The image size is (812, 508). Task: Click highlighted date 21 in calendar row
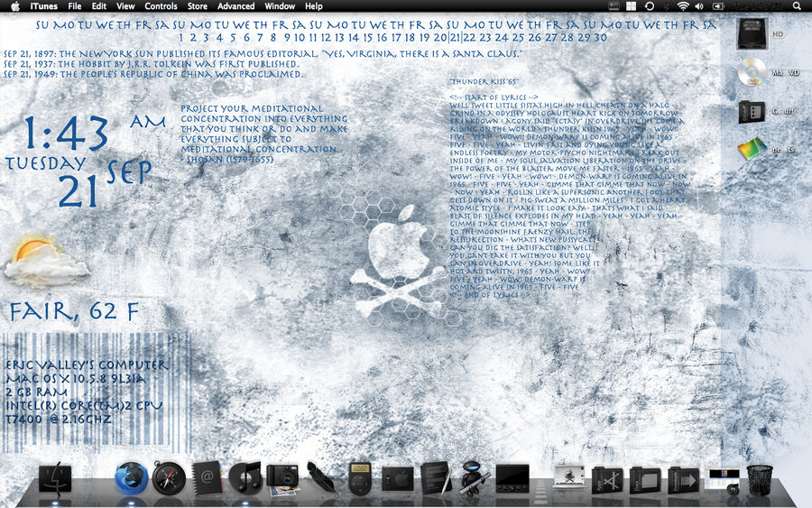tap(456, 37)
